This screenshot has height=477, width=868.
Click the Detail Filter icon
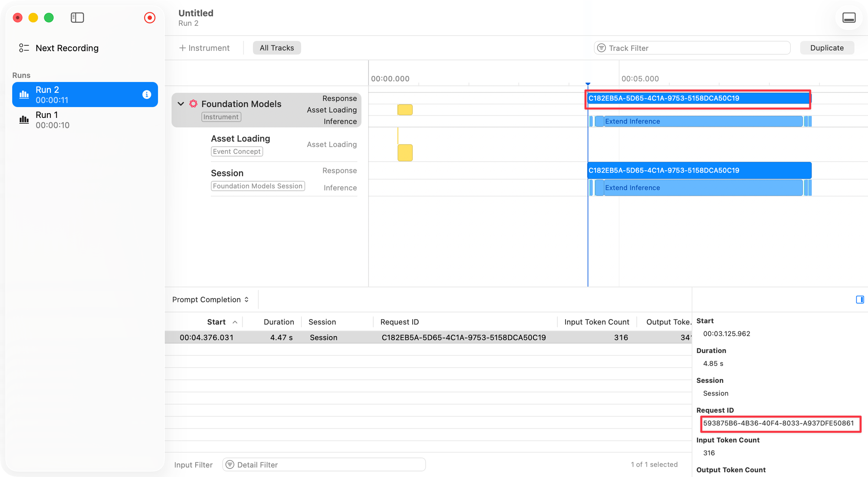[230, 465]
